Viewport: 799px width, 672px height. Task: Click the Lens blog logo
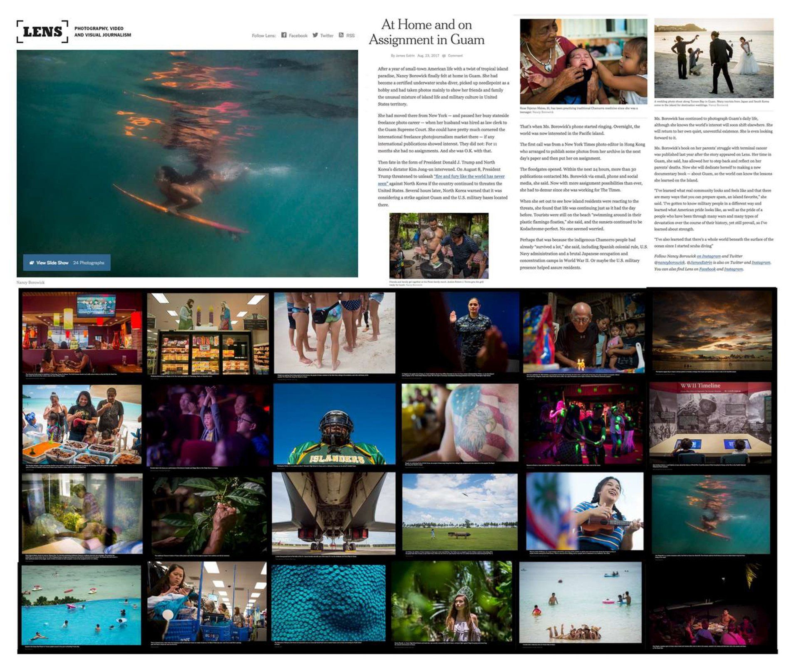pos(42,32)
